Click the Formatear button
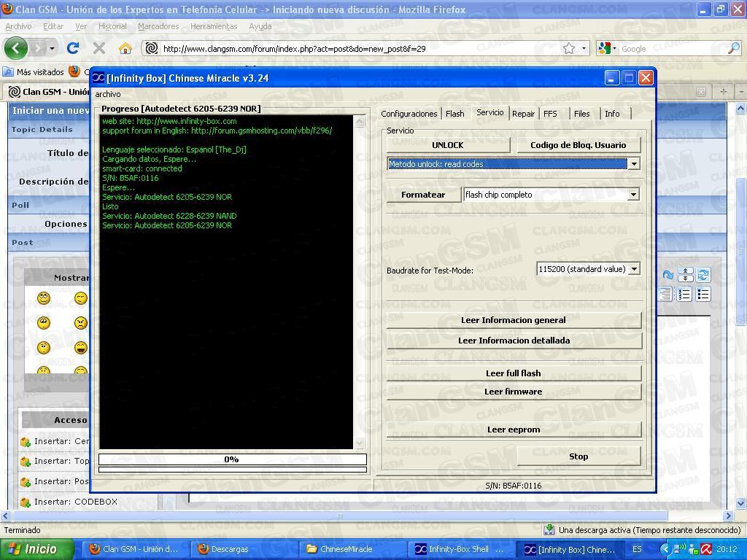The width and height of the screenshot is (747, 560). (423, 195)
